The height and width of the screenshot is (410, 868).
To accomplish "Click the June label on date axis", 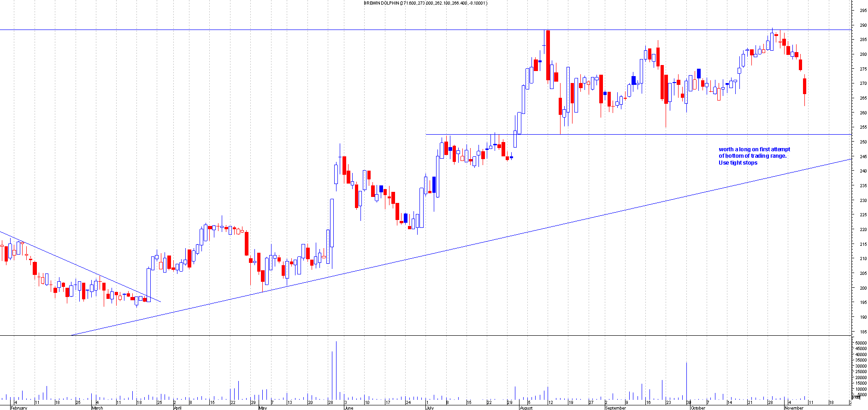I will coord(349,408).
